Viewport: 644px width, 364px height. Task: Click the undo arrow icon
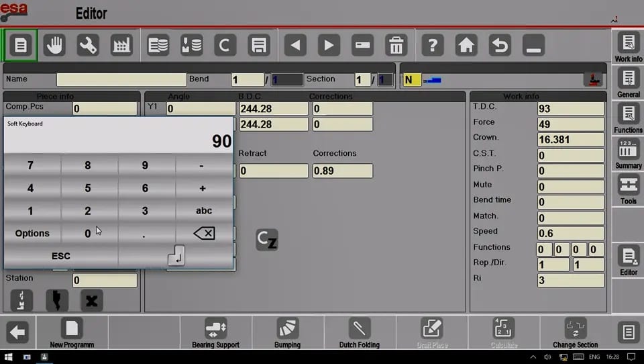pyautogui.click(x=500, y=45)
